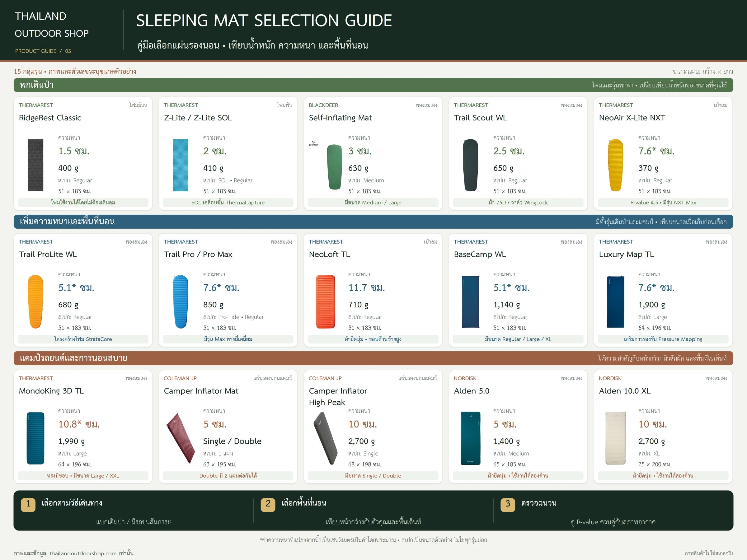Screen dimensions: 747x560
Task: Click the blue Trail Pro mat image
Action: 180,302
